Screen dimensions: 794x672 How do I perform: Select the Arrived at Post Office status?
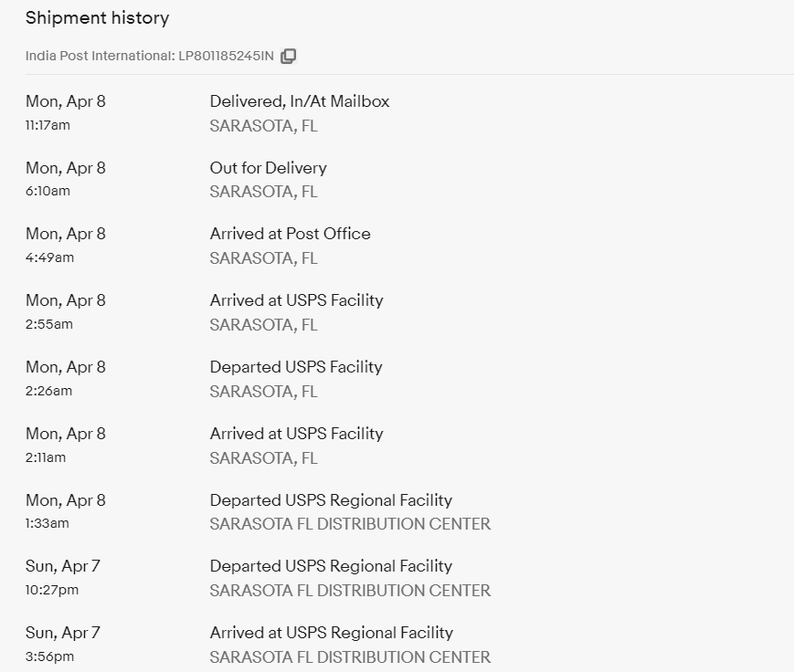coord(290,234)
